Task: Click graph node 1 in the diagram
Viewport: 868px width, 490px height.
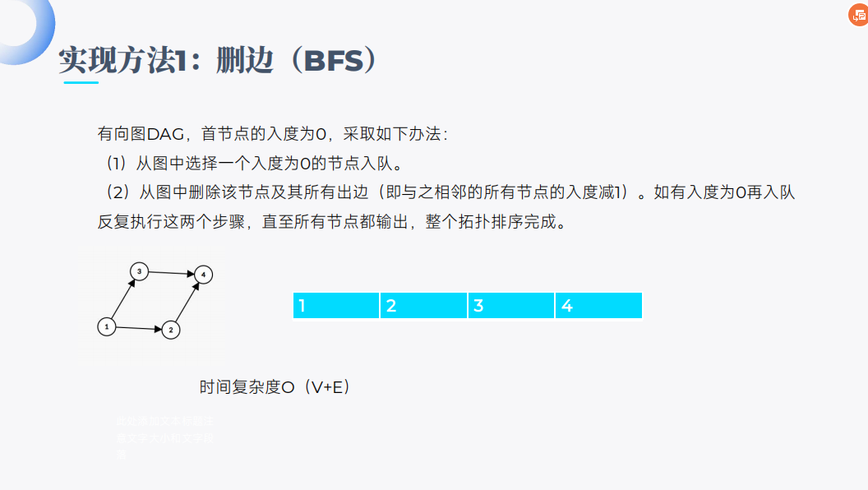Action: point(106,326)
